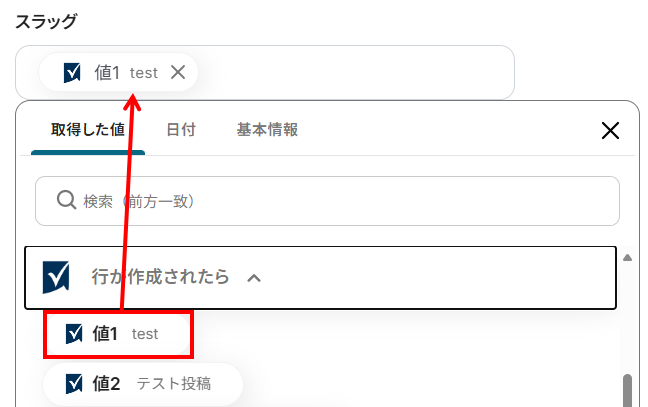Click the search magnifier icon
This screenshot has width=648, height=407.
67,201
